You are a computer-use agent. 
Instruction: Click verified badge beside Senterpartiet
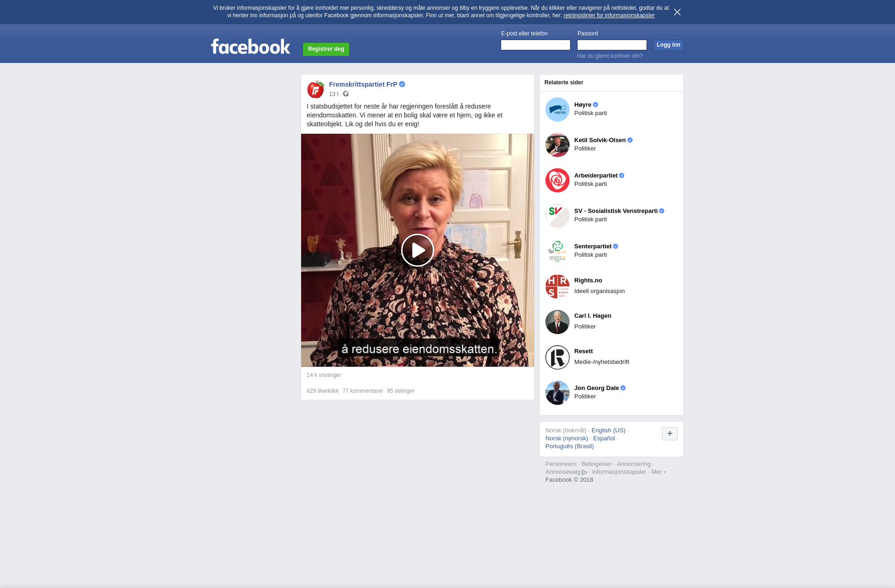615,246
